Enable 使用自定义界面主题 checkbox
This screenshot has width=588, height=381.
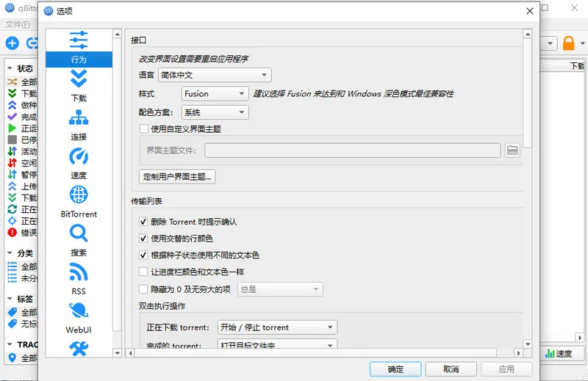[143, 129]
